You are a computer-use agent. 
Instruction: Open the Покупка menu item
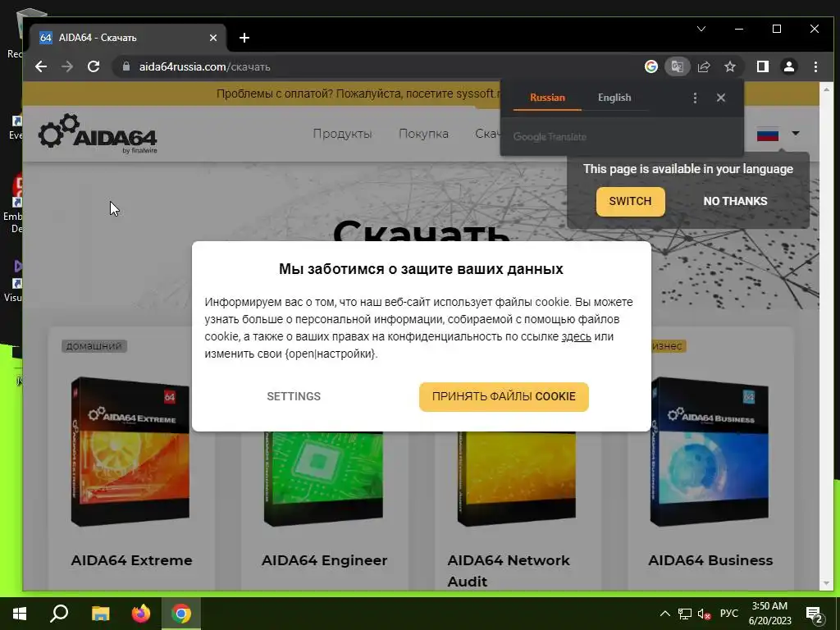point(423,134)
